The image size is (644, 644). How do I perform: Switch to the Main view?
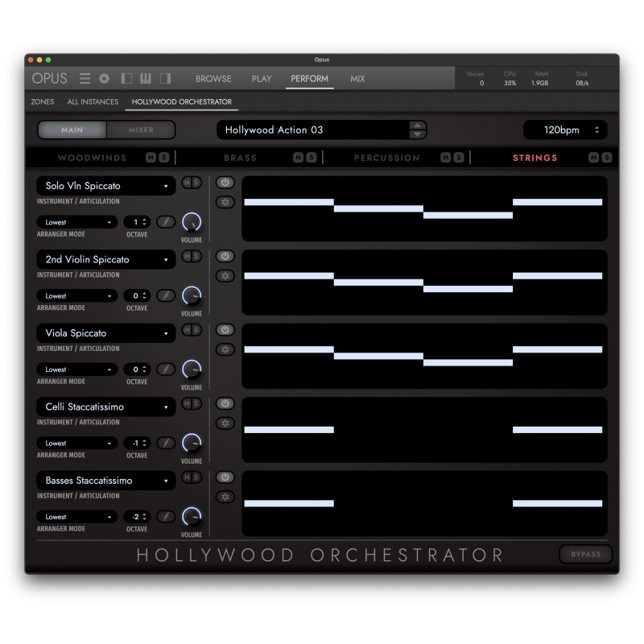point(72,130)
